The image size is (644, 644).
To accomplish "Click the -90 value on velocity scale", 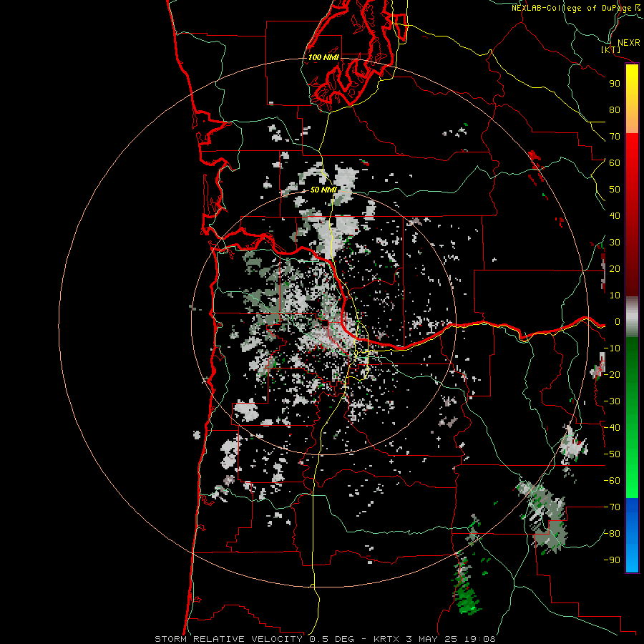I will (x=612, y=560).
